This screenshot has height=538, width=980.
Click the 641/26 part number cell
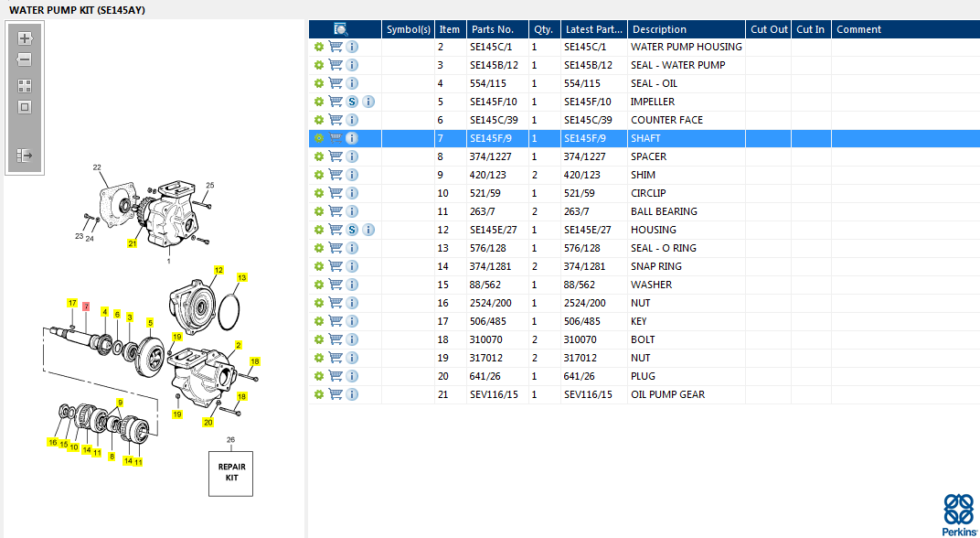point(497,376)
